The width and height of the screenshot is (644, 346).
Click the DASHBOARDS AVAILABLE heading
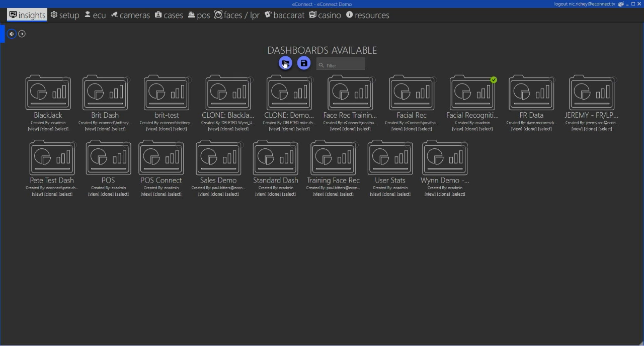click(322, 50)
